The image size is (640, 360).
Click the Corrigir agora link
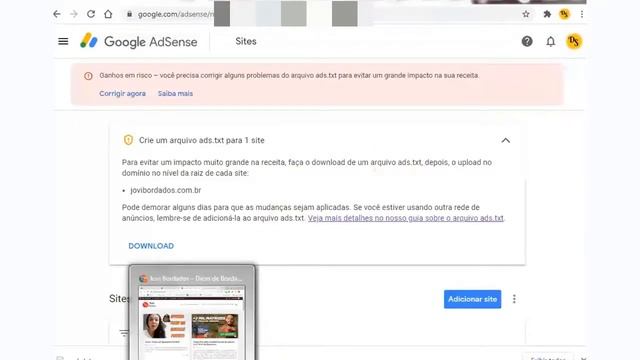point(122,93)
